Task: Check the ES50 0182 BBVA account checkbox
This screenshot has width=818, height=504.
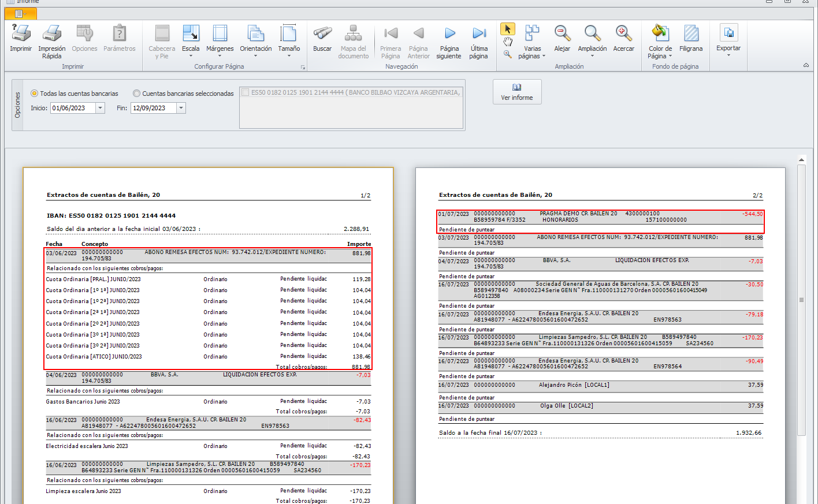Action: [246, 92]
